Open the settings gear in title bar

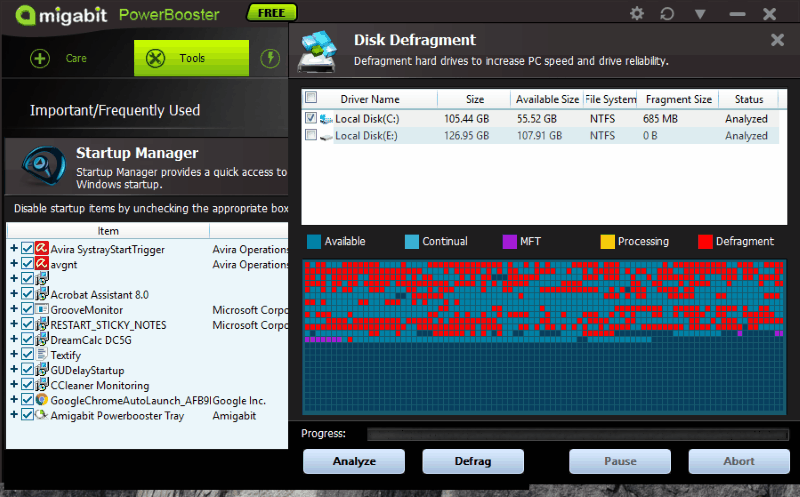point(637,13)
